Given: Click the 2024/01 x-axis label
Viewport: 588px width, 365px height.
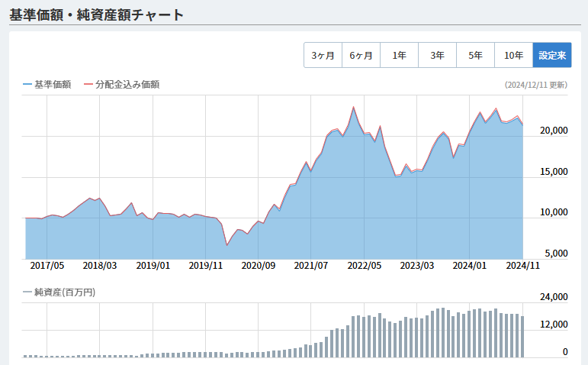Looking at the screenshot, I should 470,266.
